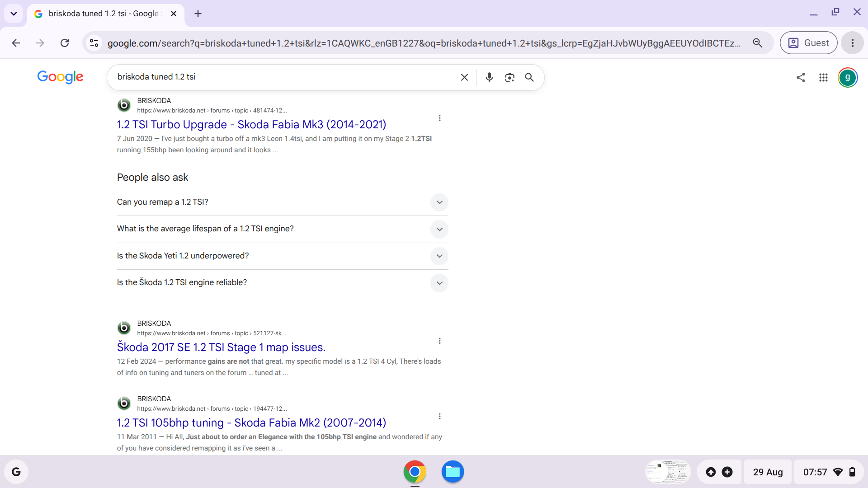Click the shelf notification icons tray
This screenshot has width=868, height=488.
(719, 472)
